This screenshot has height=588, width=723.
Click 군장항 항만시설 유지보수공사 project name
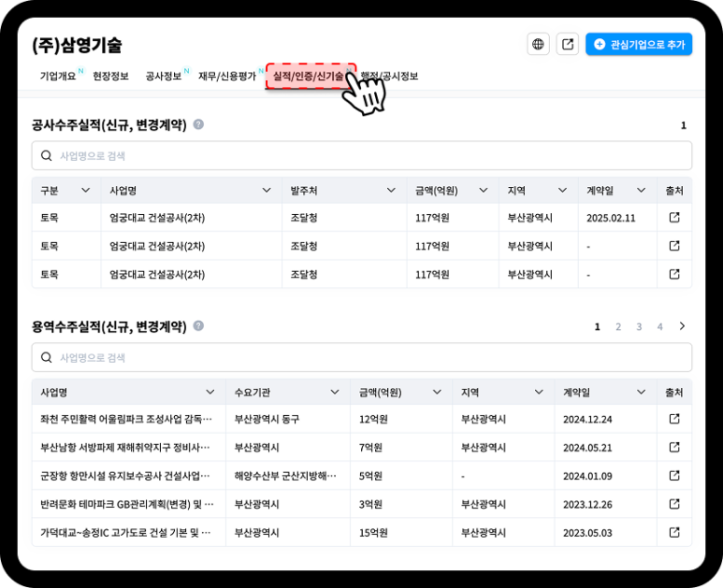tap(125, 476)
